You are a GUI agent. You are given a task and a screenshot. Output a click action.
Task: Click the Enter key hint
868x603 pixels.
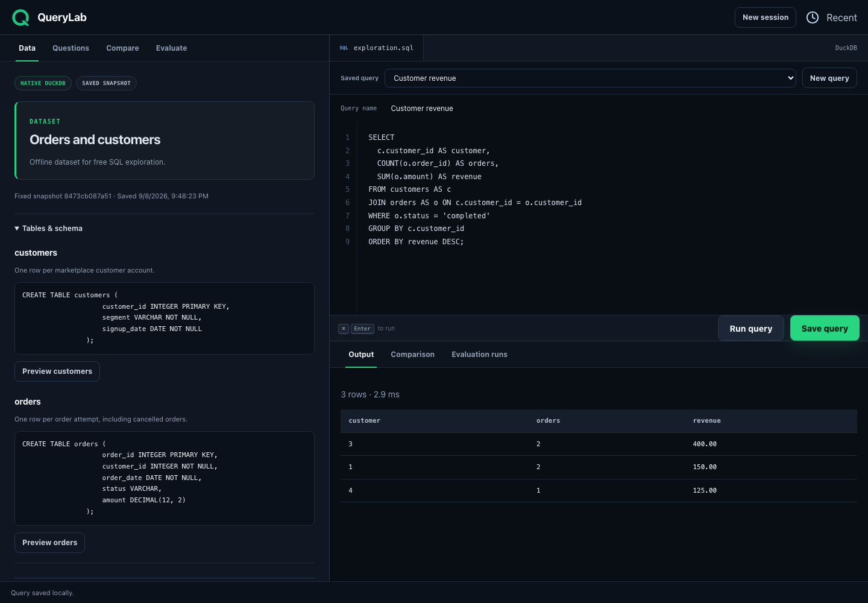(362, 329)
